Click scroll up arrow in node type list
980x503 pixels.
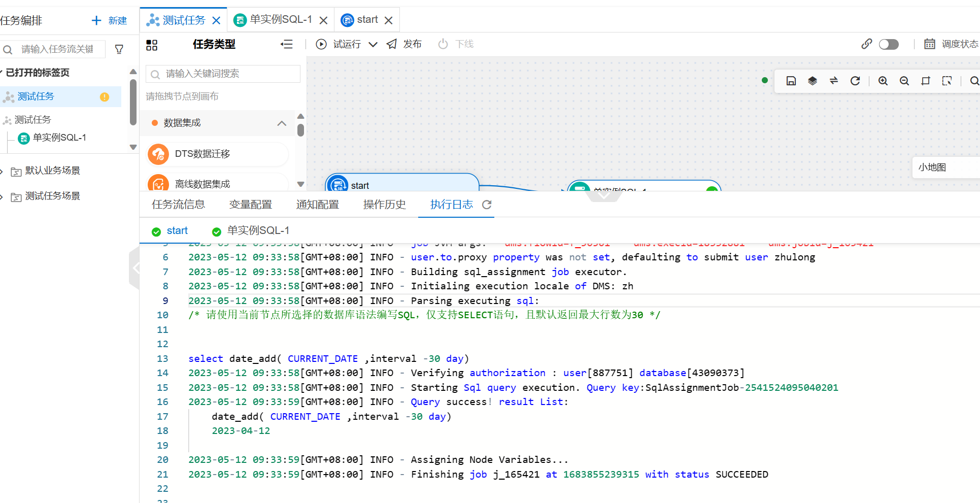click(300, 116)
